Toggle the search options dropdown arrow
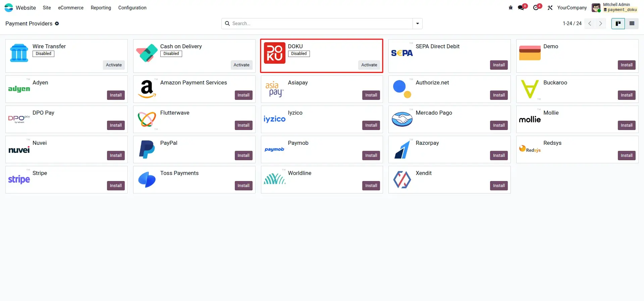Image resolution: width=644 pixels, height=301 pixels. point(418,23)
